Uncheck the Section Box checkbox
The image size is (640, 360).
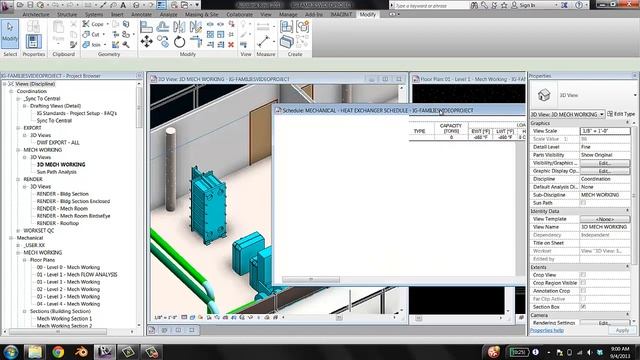click(583, 307)
